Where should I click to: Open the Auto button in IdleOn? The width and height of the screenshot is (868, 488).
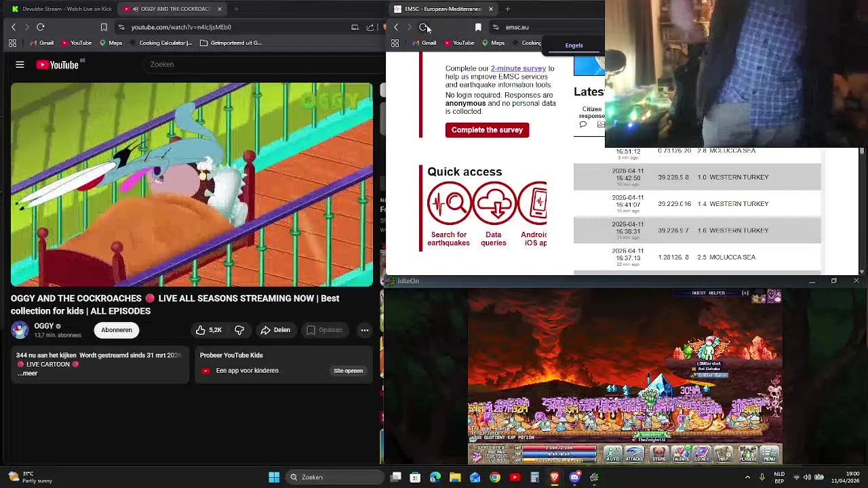coord(612,454)
